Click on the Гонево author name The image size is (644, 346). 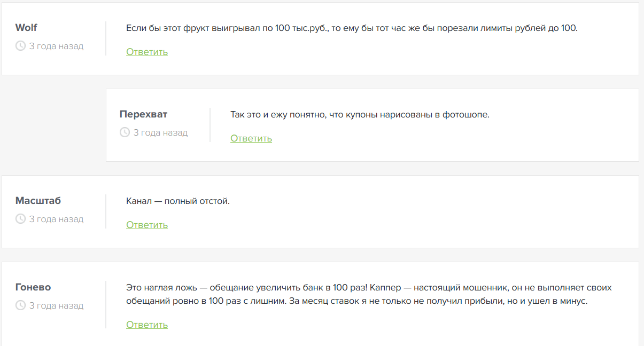[x=33, y=287]
